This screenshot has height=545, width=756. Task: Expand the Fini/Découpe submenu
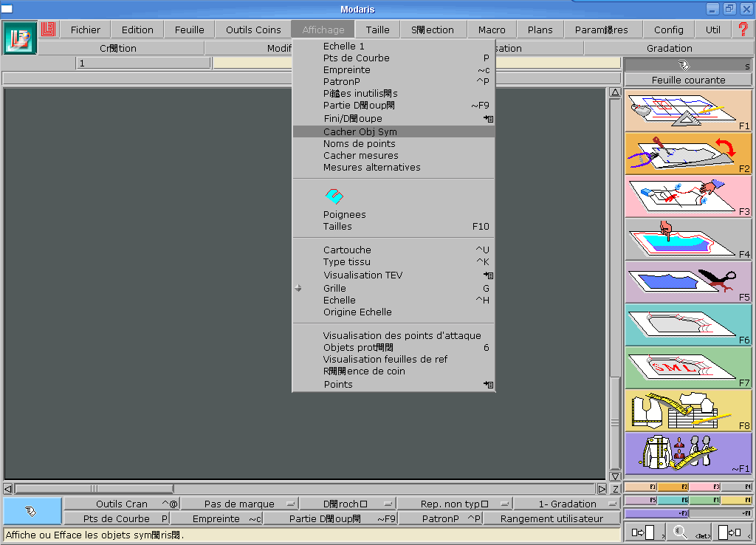tap(394, 119)
